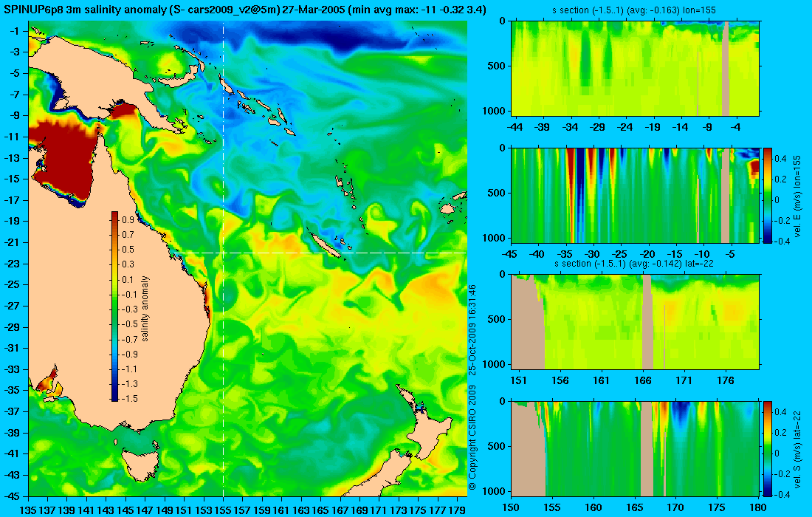This screenshot has width=812, height=517.
Task: Open the salinity section plot for lat=-22
Action: coord(636,322)
